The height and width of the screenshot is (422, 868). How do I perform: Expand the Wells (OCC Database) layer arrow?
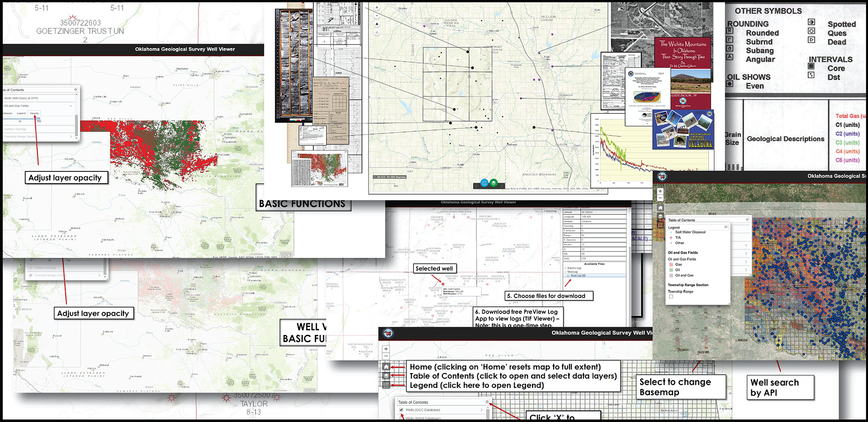[482, 410]
